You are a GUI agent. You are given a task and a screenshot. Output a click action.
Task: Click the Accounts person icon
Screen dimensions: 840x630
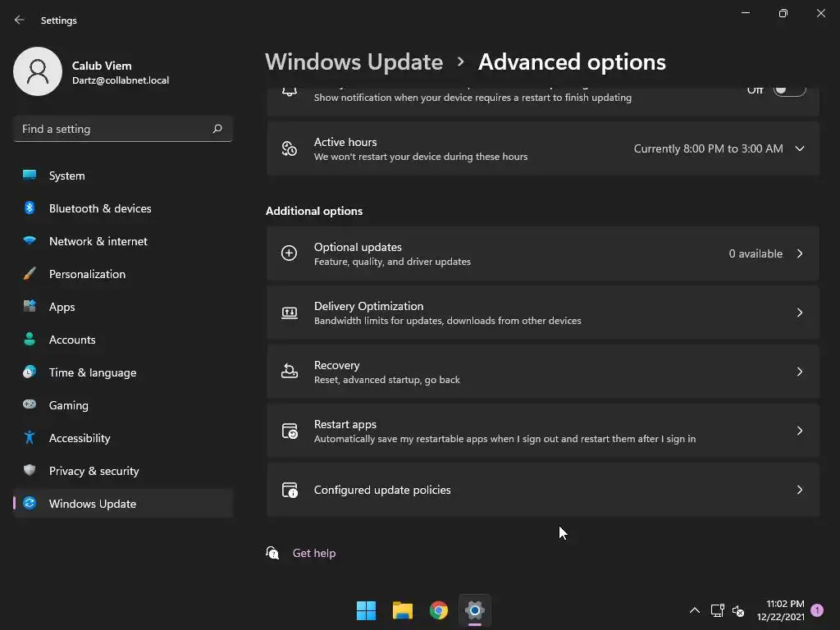(x=30, y=339)
